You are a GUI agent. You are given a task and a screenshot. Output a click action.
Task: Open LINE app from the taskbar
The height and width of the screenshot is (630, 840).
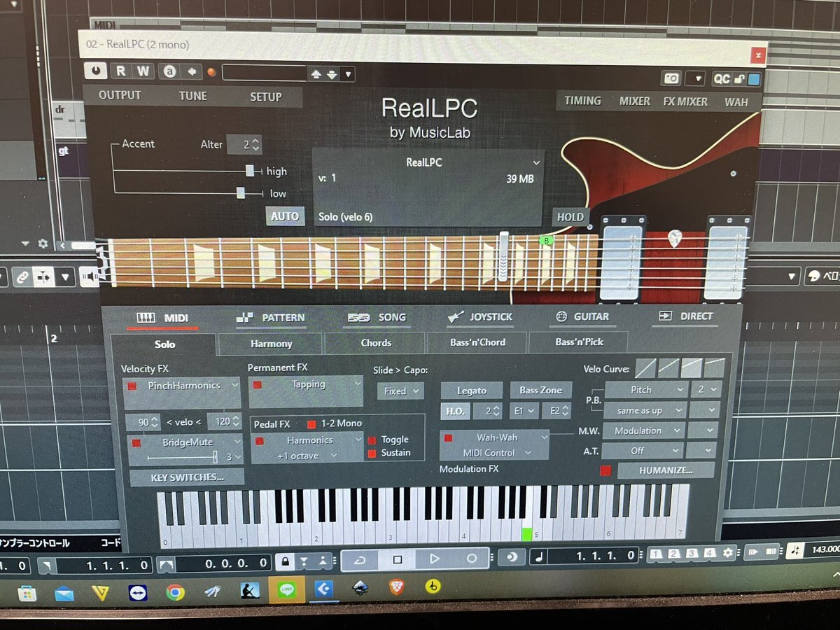pos(286,591)
